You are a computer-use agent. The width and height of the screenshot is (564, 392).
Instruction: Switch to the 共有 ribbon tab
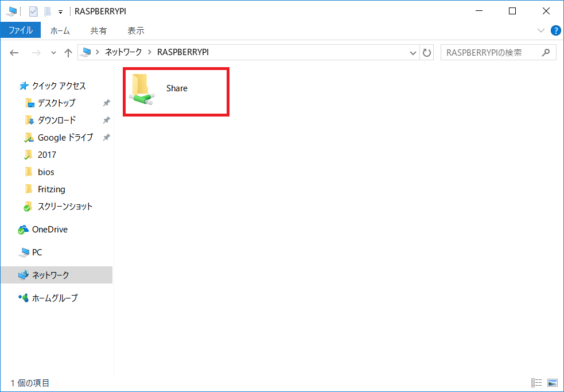[x=98, y=30]
